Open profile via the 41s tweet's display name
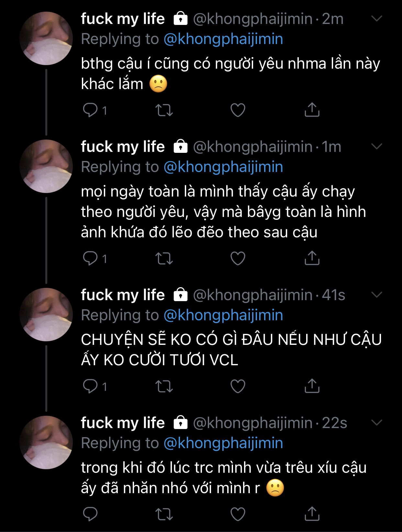Viewport: 402px width, 532px height. click(x=123, y=295)
